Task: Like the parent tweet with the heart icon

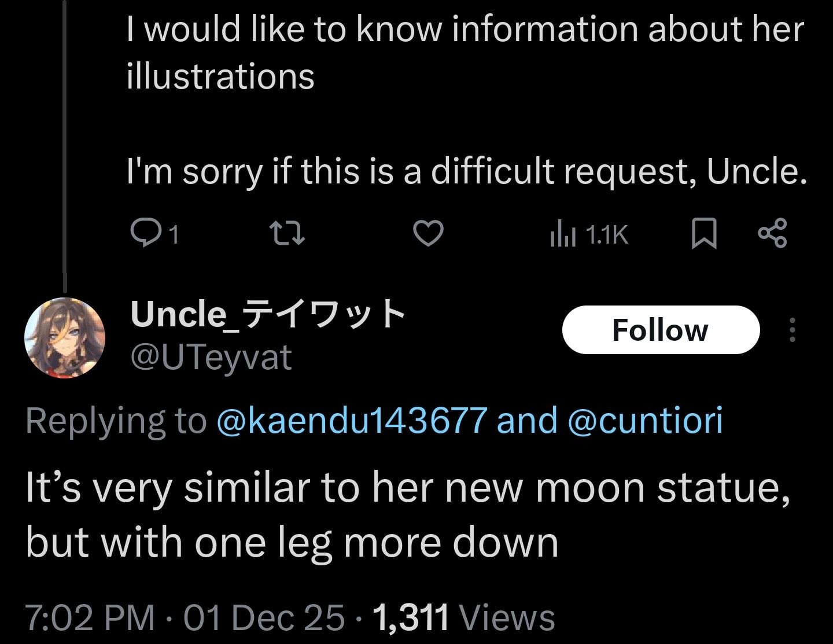Action: click(428, 233)
